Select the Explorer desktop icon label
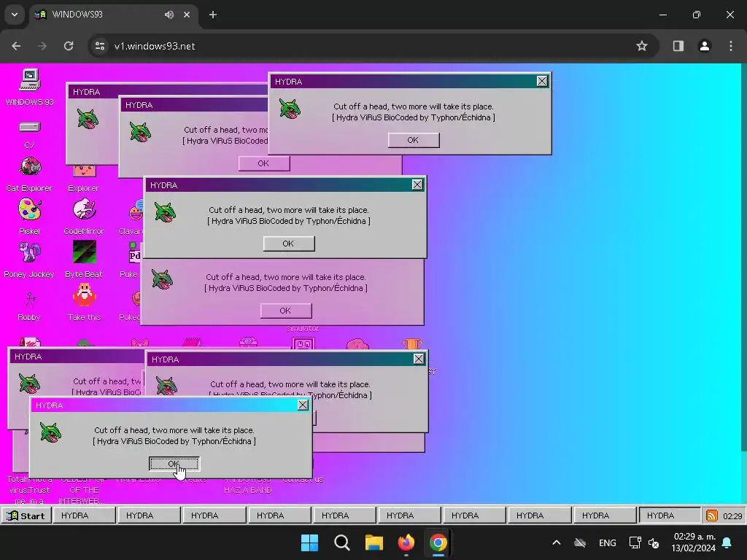This screenshot has width=747, height=560. 83,188
